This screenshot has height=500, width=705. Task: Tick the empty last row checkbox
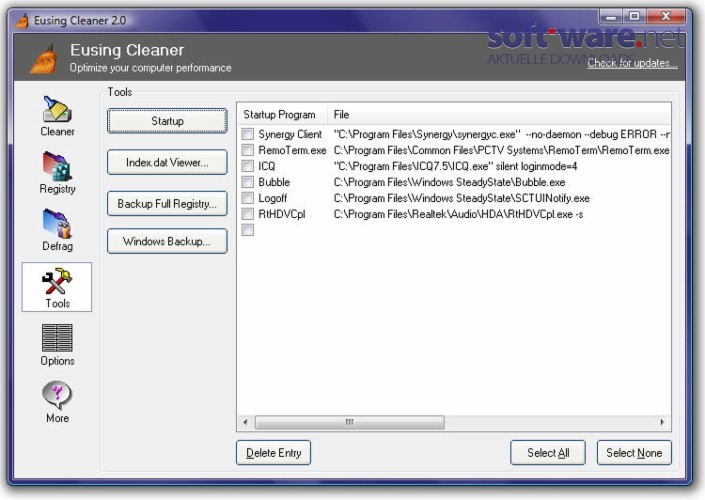tap(248, 230)
